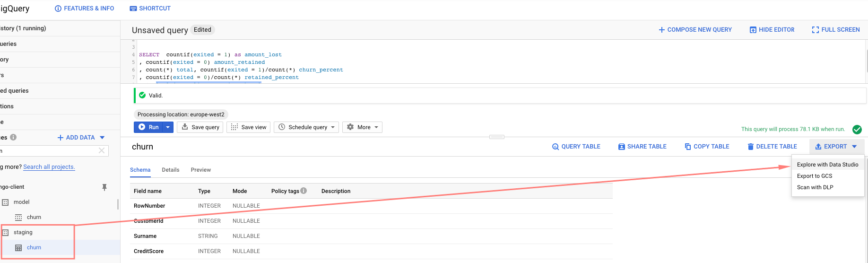
Task: Click Compose New Query
Action: click(x=695, y=30)
